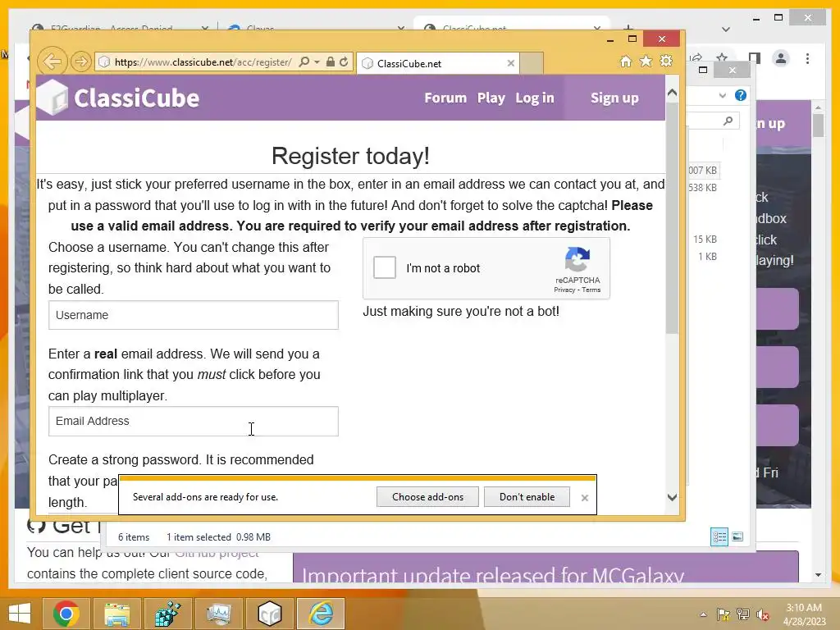Click the '6 items' status text
This screenshot has height=630, width=840.
click(x=134, y=536)
